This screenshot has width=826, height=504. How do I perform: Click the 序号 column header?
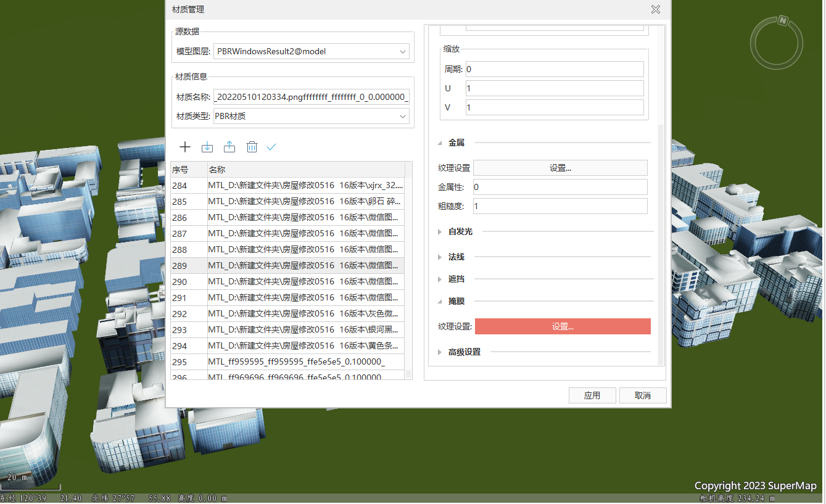pos(189,170)
